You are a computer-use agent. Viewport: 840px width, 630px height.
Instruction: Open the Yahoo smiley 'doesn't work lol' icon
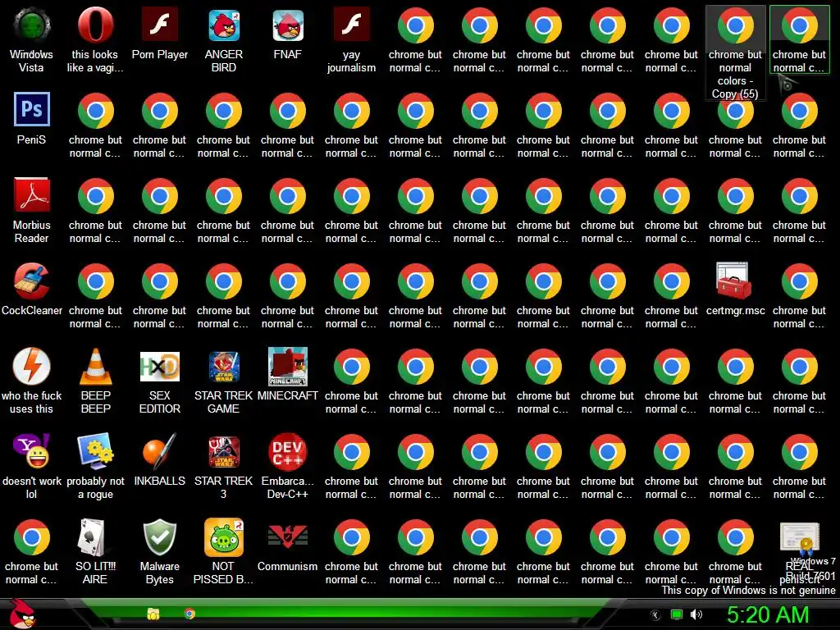pyautogui.click(x=32, y=451)
